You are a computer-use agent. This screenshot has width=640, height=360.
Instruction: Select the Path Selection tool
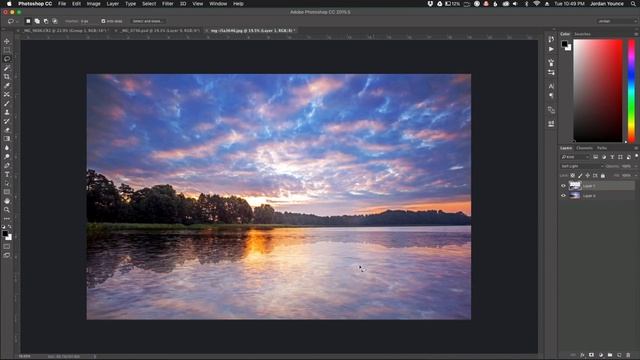pos(7,183)
